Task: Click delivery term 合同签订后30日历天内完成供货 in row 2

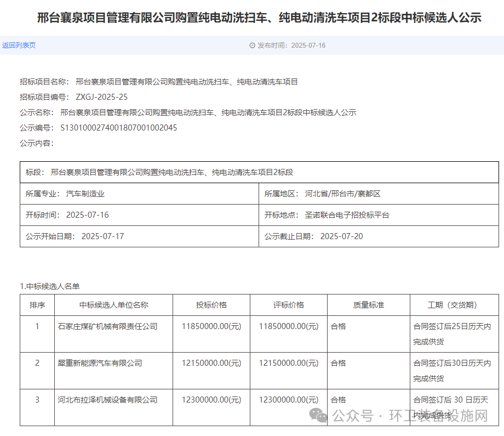Action: coord(453,371)
